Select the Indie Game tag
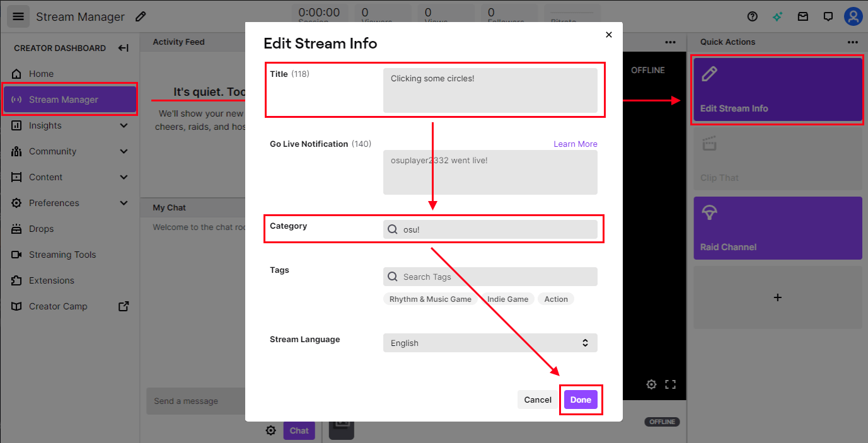The image size is (868, 443). [x=507, y=299]
